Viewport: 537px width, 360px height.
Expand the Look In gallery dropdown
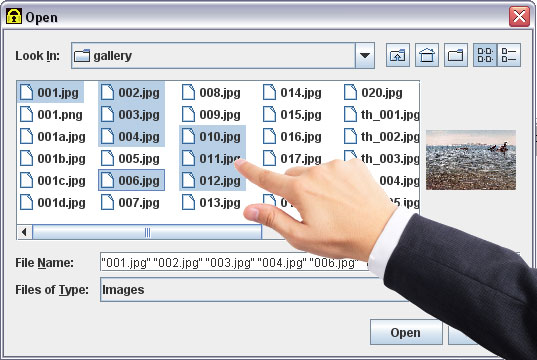365,55
